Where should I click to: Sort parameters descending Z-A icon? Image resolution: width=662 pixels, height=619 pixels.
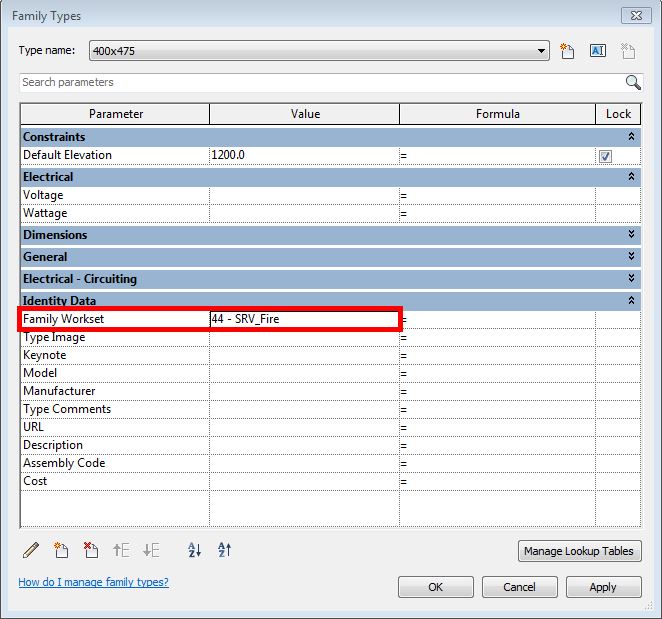pos(224,550)
